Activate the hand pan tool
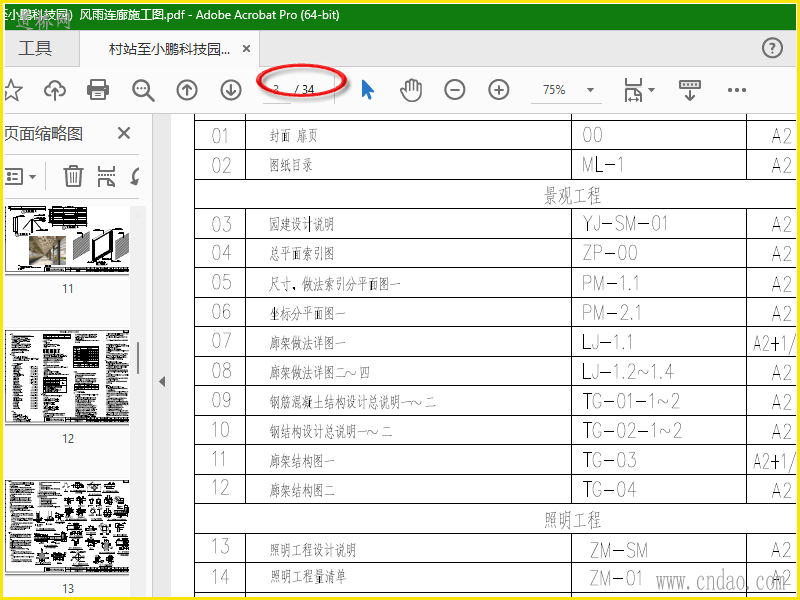The image size is (800, 600). pyautogui.click(x=411, y=90)
